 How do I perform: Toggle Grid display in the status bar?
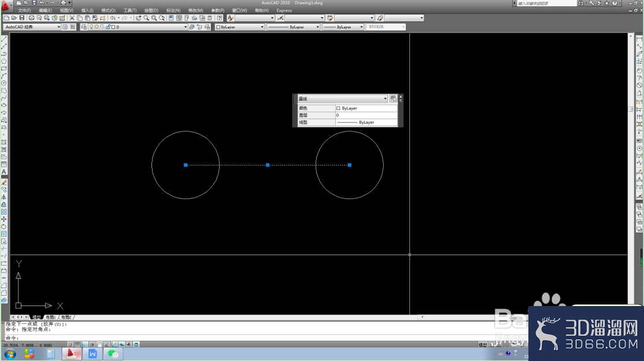click(77, 344)
